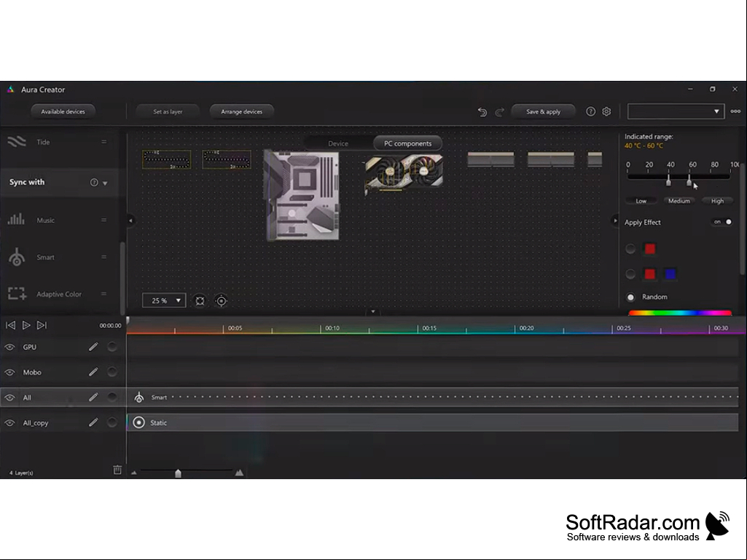This screenshot has height=560, width=747.
Task: Play the lighting timeline
Action: [x=26, y=326]
